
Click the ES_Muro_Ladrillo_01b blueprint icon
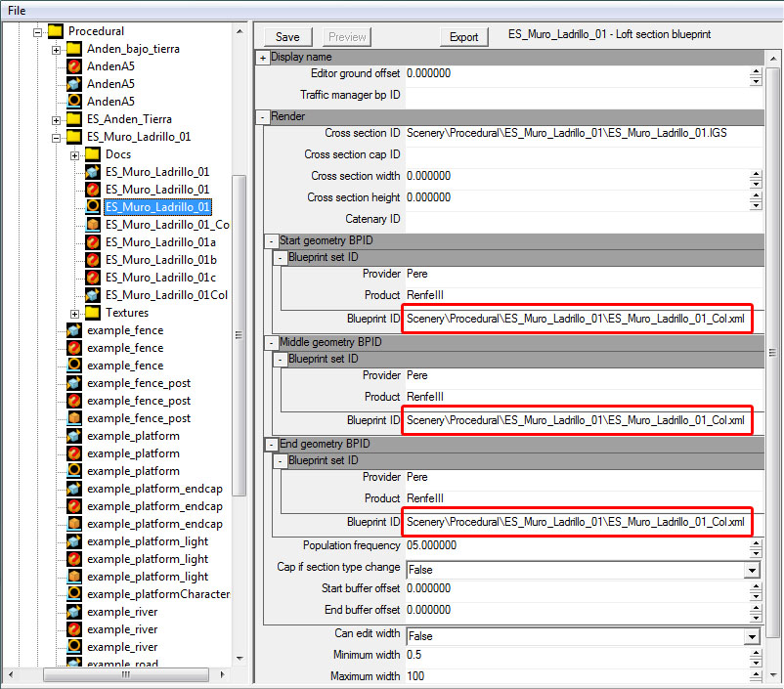point(93,260)
